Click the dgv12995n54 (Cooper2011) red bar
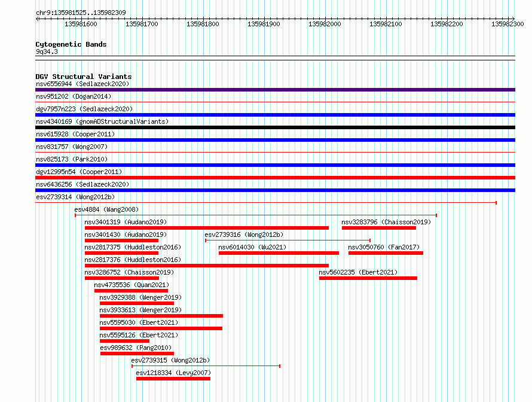This screenshot has width=532, height=402. click(x=275, y=178)
